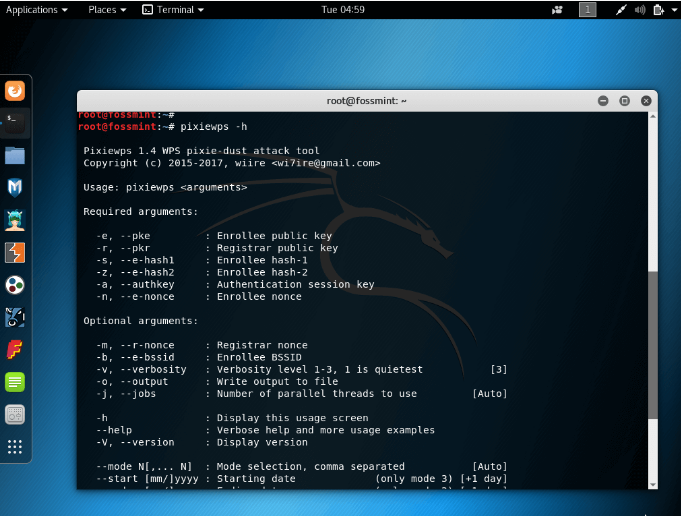Click the terminal scrollbar thumb
The image size is (681, 516).
(x=653, y=345)
